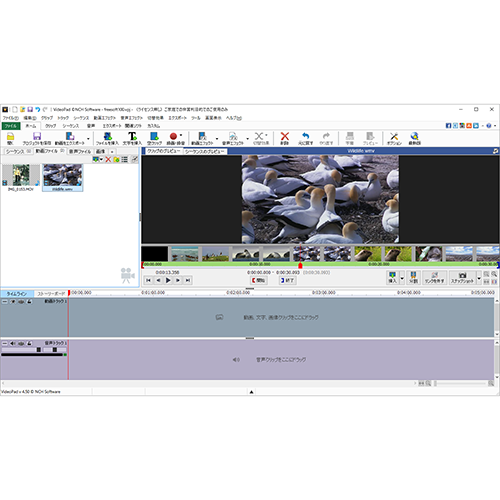The image size is (500, 500).
Task: Click the pop-out icon on the preview title bar
Action: click(x=495, y=151)
